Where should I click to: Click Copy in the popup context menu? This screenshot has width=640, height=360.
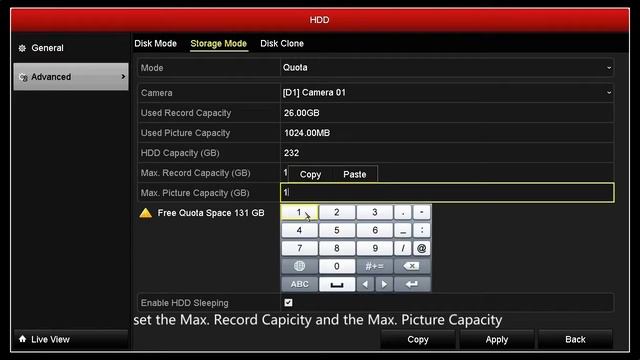pos(310,174)
